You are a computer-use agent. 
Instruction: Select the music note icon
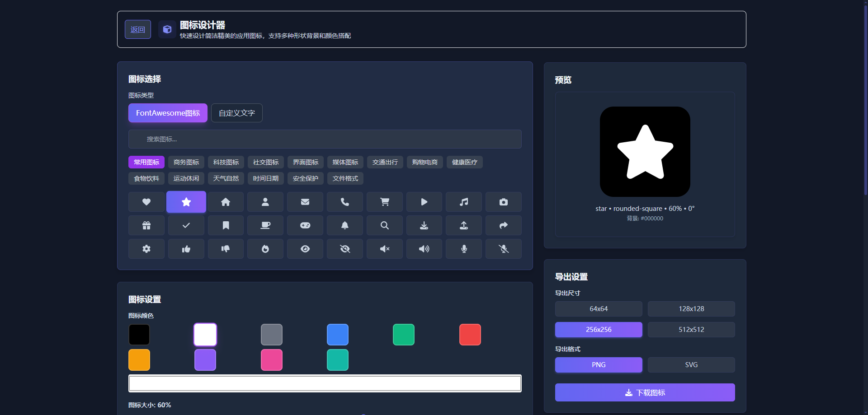[464, 202]
